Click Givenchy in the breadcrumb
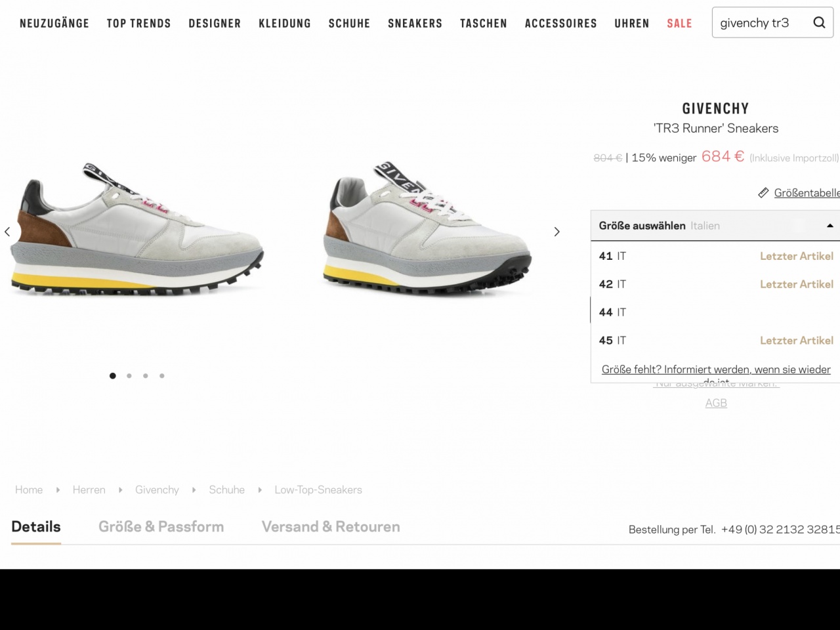840x630 pixels. [x=157, y=490]
